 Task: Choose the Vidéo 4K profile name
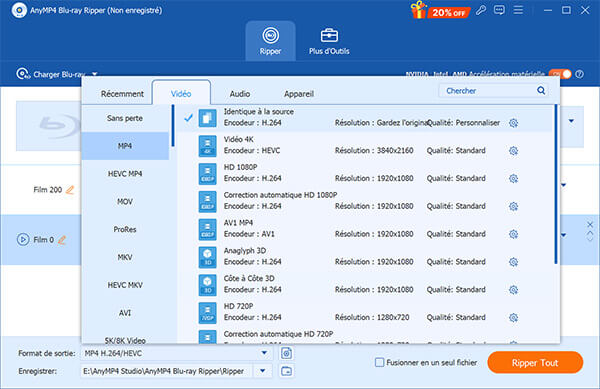tap(239, 139)
